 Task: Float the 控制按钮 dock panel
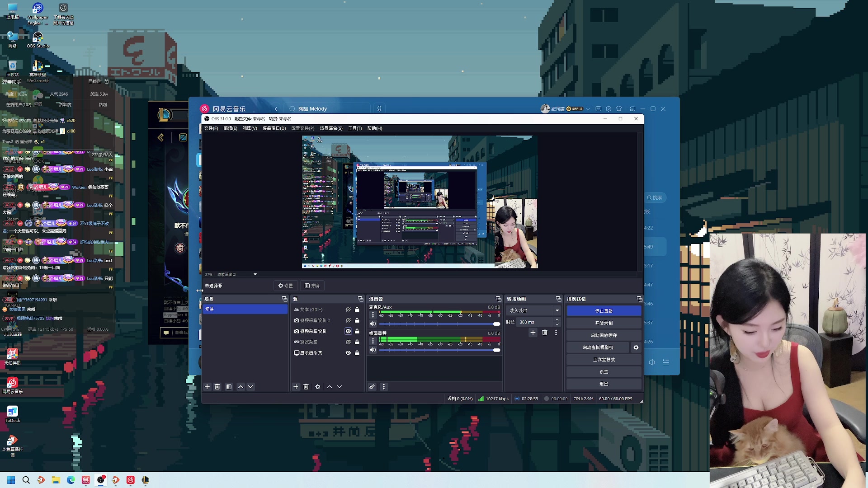(x=639, y=299)
